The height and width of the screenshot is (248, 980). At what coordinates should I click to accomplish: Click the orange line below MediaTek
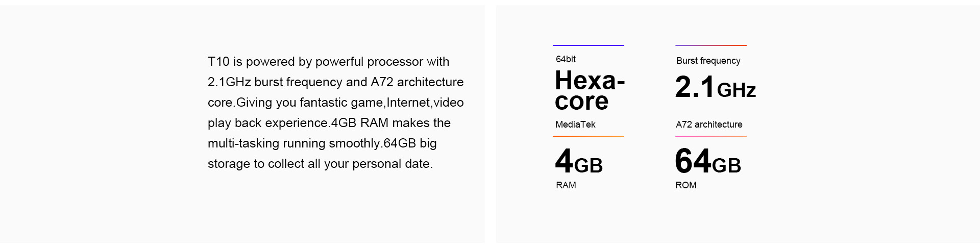pos(589,136)
